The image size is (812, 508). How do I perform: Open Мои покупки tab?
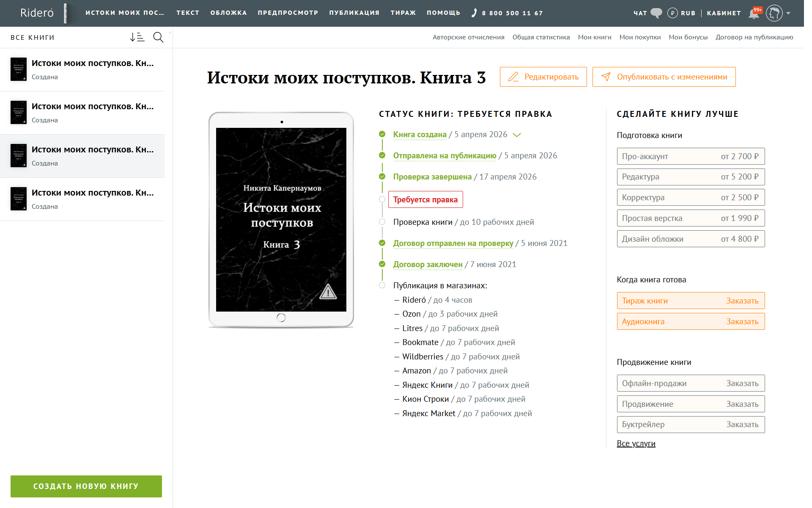[x=640, y=37]
